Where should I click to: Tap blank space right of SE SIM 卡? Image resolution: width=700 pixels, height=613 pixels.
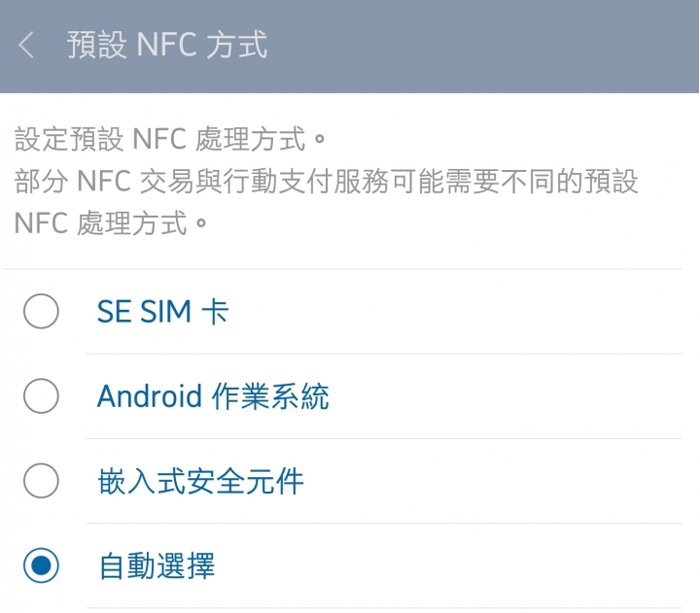[x=457, y=312]
